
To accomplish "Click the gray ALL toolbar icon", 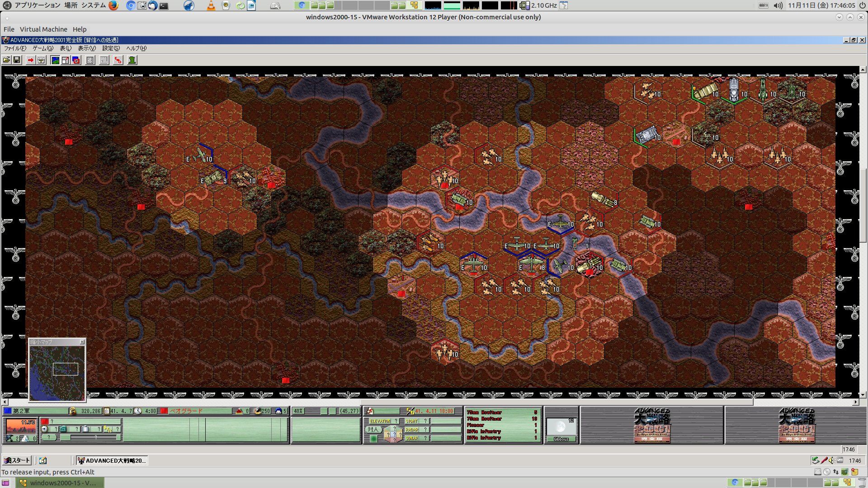I will click(x=104, y=60).
